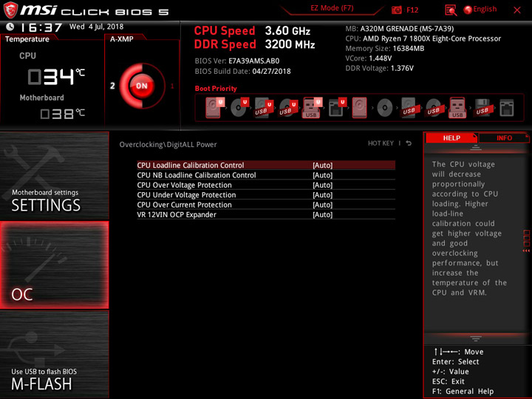Click the UEFI CD/DVD boot icon
The image size is (532, 399).
tap(239, 108)
